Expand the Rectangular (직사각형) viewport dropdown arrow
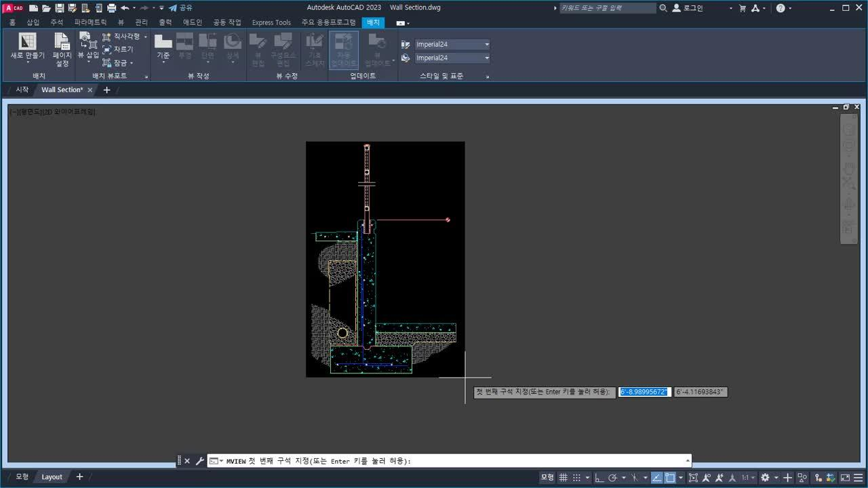The image size is (868, 488). [x=146, y=37]
